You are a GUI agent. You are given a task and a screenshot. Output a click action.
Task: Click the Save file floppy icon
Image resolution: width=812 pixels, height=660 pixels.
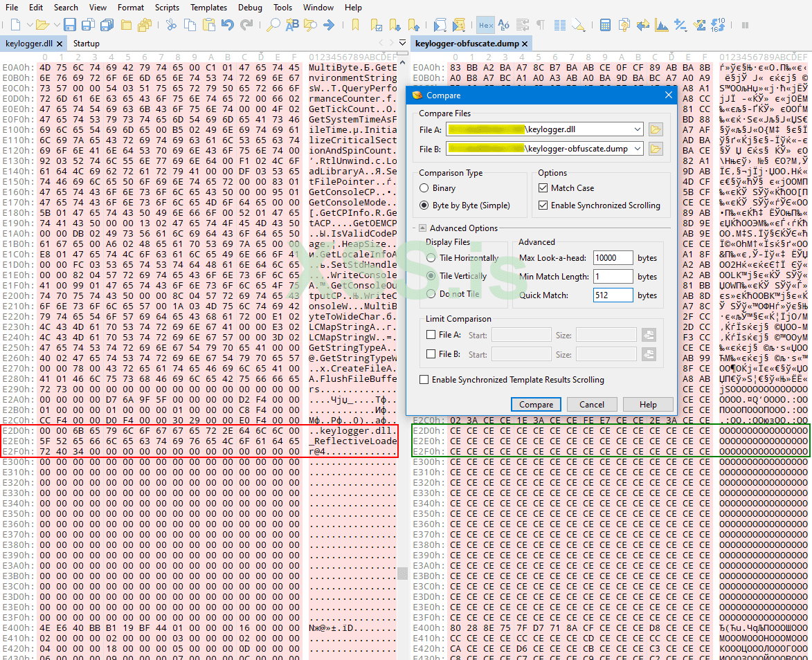(x=70, y=24)
